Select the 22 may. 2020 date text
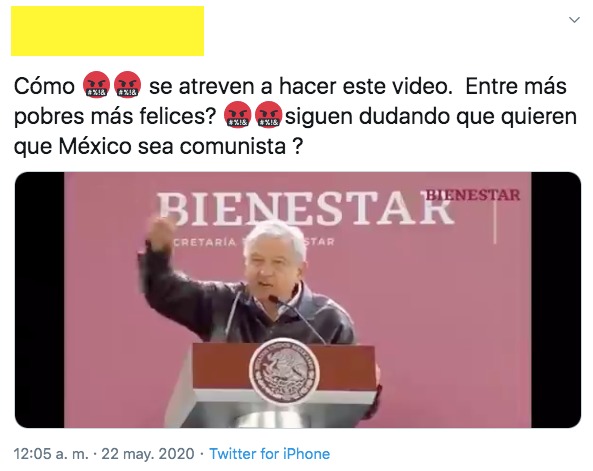 pyautogui.click(x=148, y=454)
